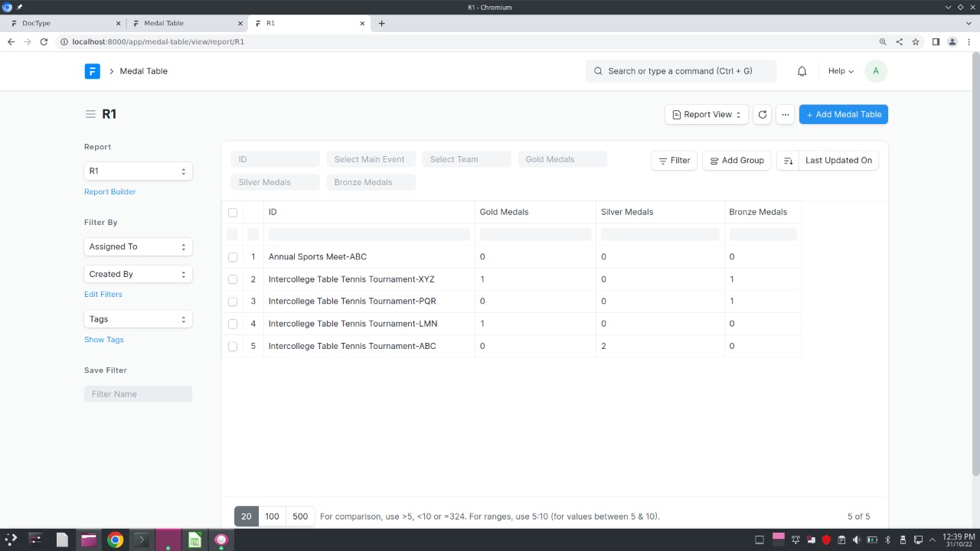Viewport: 980px width, 551px height.
Task: Open the Frappe home logo
Action: click(x=92, y=71)
